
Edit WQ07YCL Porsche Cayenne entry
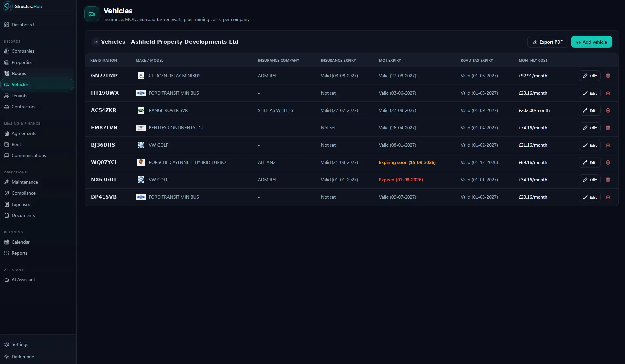590,162
